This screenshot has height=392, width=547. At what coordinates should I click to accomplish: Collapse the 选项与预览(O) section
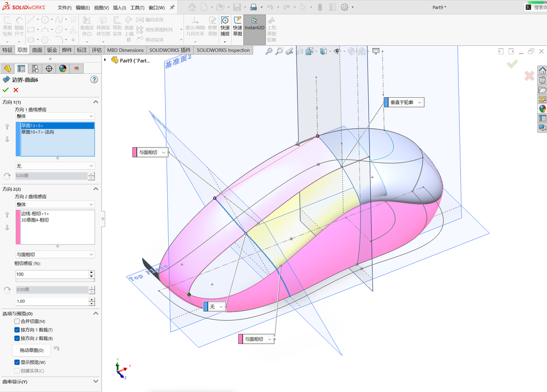point(96,313)
